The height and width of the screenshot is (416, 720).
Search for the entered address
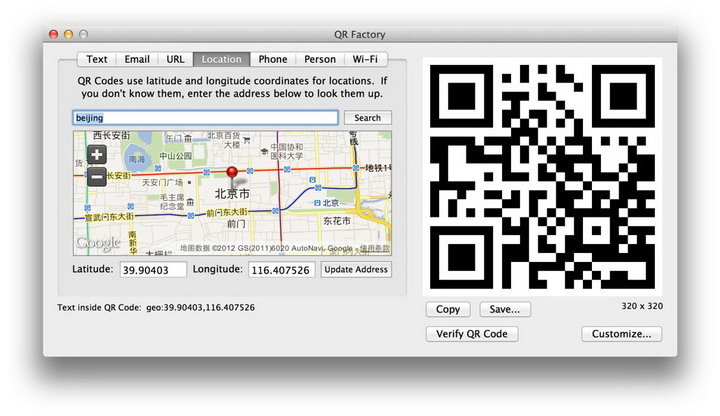[x=367, y=118]
